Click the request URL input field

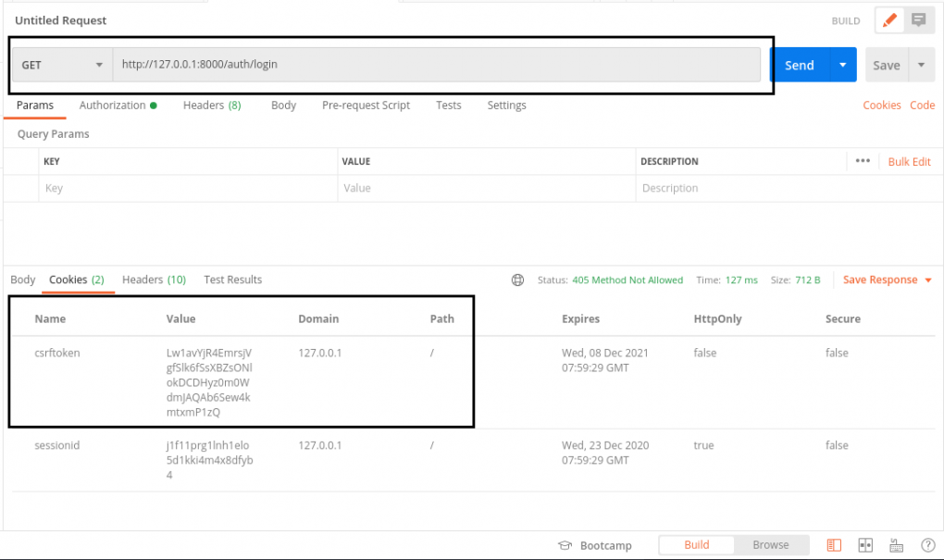click(x=435, y=64)
